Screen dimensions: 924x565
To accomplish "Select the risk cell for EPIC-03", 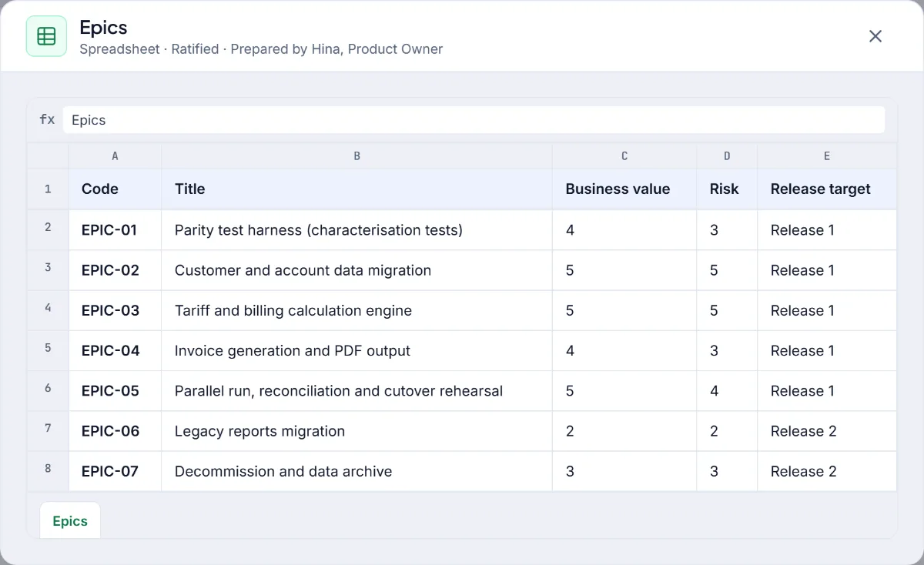I will click(727, 309).
